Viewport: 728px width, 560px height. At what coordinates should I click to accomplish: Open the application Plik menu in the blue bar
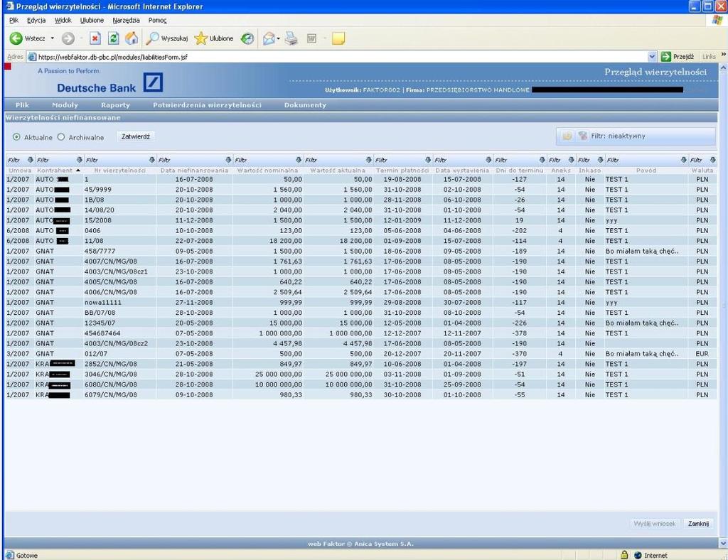point(22,105)
